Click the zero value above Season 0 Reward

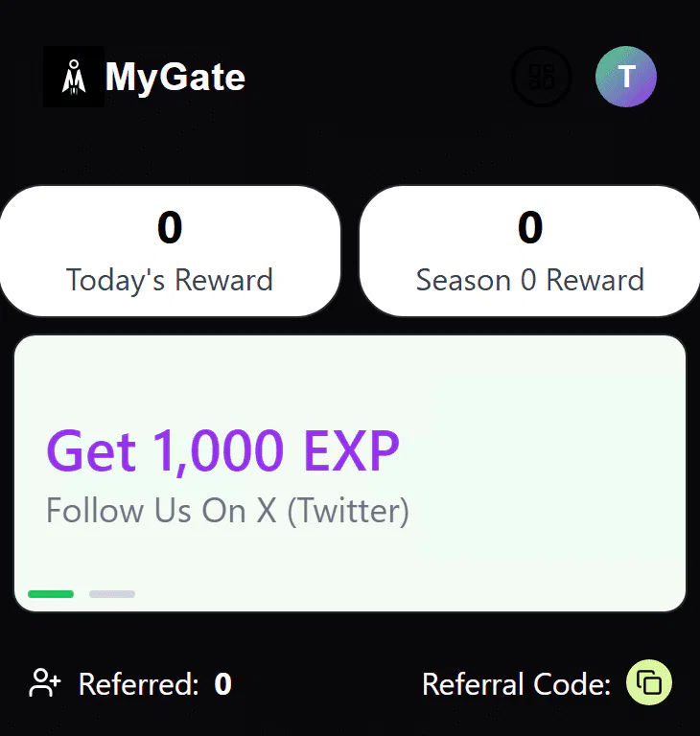pyautogui.click(x=530, y=228)
